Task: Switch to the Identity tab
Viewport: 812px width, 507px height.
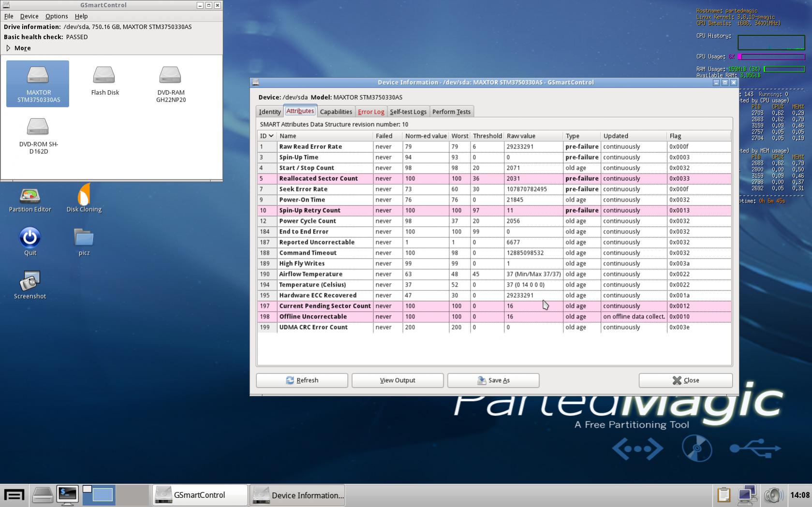Action: [x=270, y=112]
